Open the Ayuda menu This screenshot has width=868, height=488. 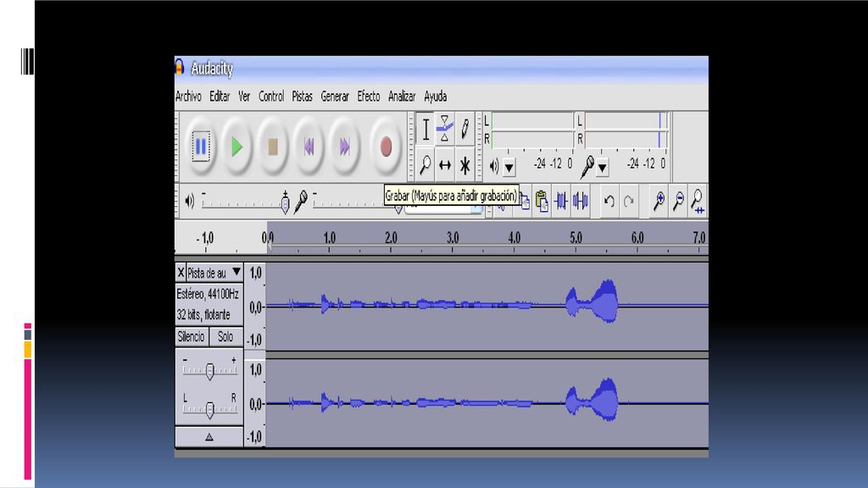click(x=436, y=97)
